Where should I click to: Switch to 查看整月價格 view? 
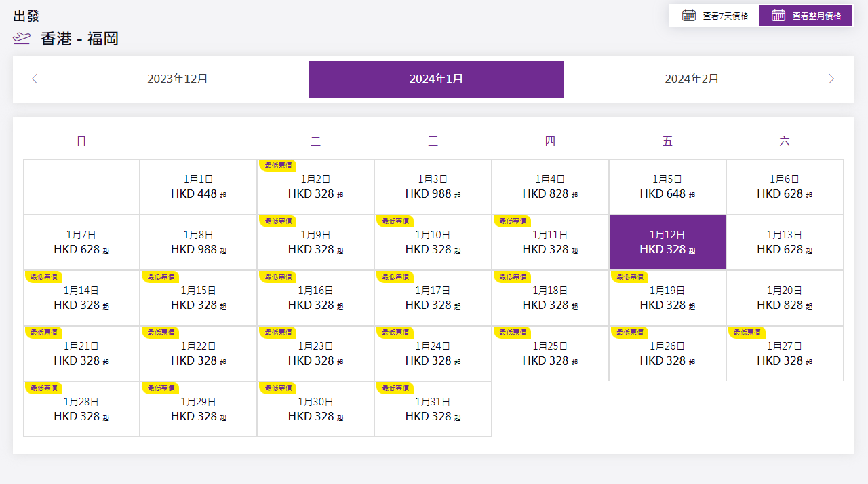pyautogui.click(x=806, y=16)
